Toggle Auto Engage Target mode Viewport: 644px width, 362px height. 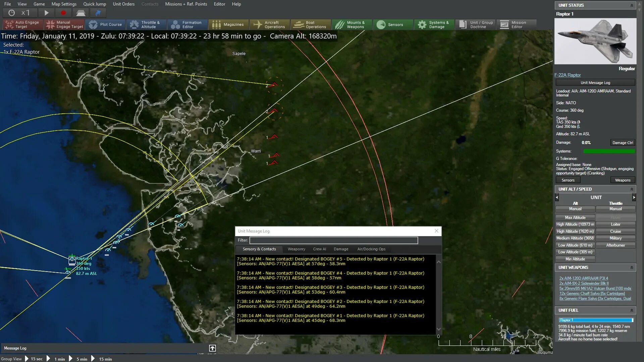tap(21, 24)
